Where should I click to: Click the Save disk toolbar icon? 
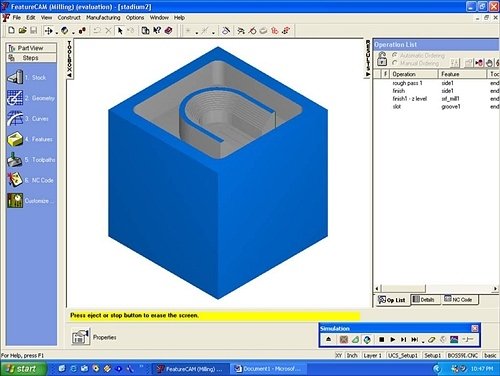(33, 30)
